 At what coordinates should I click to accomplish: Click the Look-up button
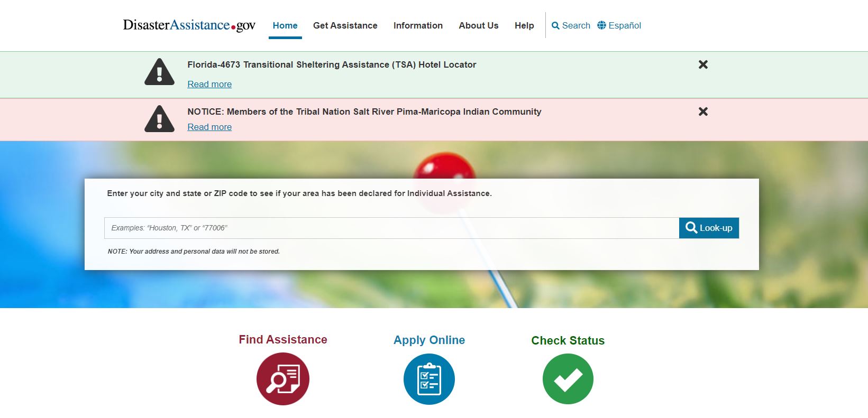click(709, 228)
